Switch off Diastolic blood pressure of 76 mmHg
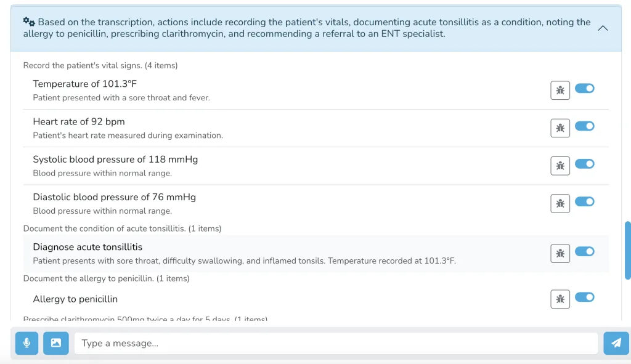The height and width of the screenshot is (364, 631). point(584,201)
